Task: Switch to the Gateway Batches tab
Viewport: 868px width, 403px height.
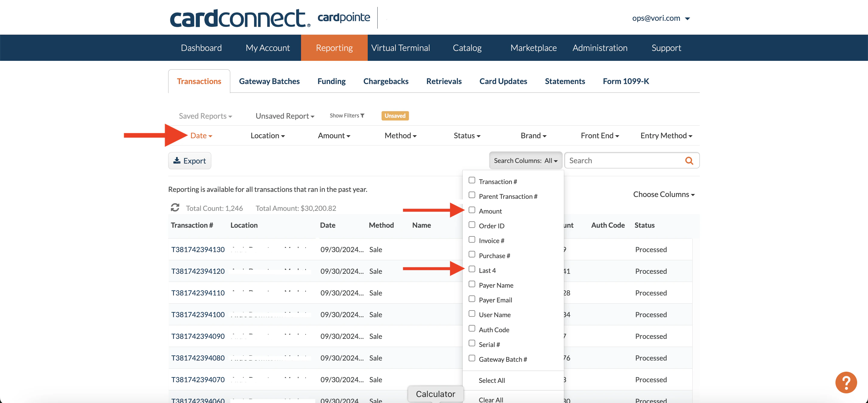Action: pos(269,81)
